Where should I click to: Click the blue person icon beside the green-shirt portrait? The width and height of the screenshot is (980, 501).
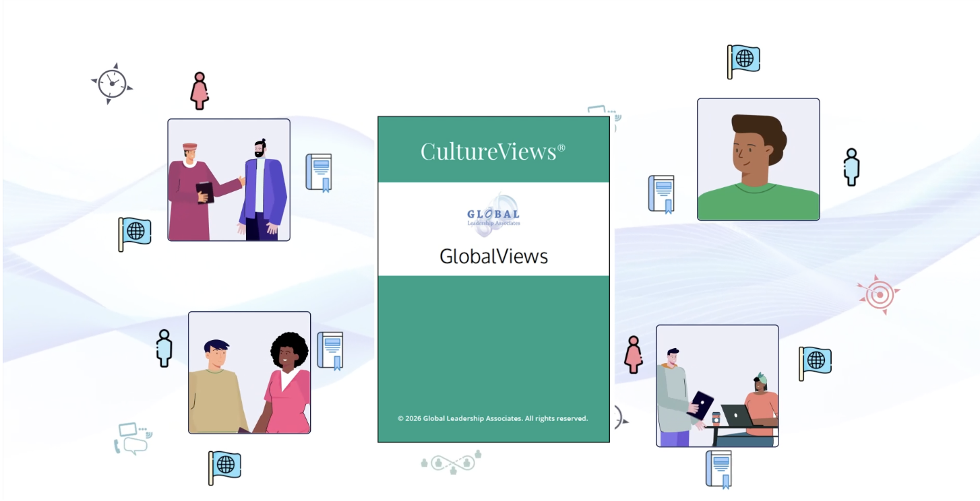tap(852, 167)
